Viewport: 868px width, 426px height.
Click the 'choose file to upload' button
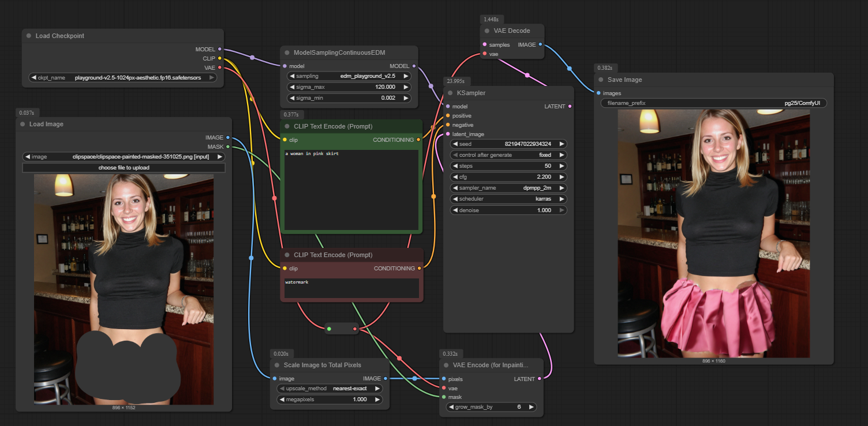tap(124, 168)
